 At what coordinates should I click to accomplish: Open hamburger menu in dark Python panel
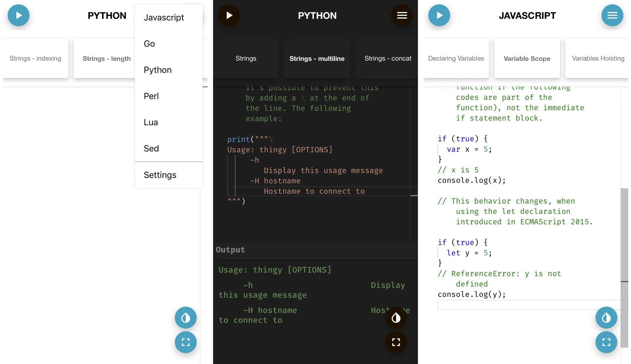(402, 15)
